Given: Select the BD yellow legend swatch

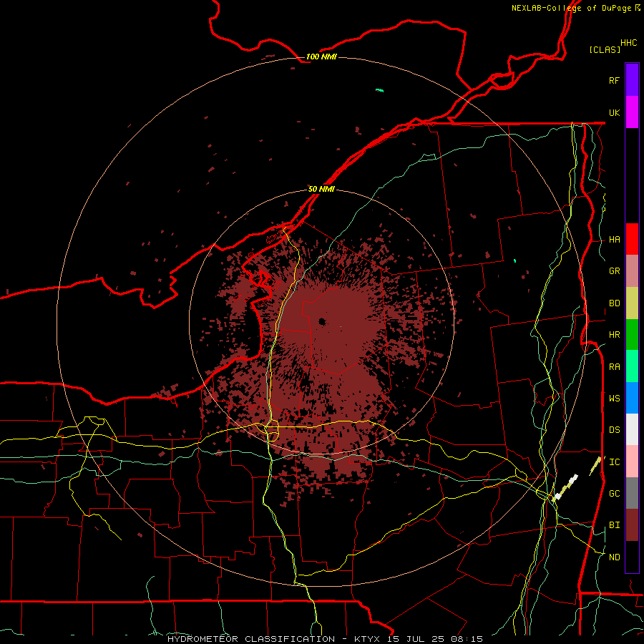Looking at the screenshot, I should [632, 303].
